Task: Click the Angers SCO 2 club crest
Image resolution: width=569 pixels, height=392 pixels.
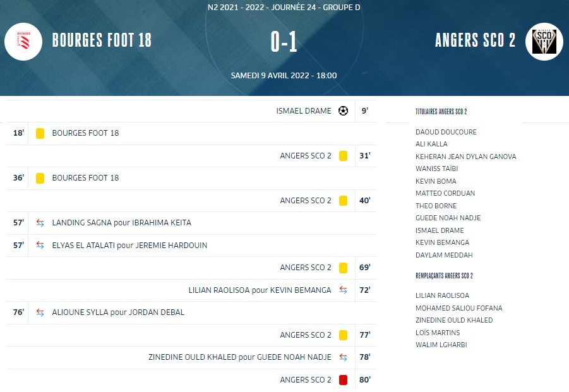Action: (x=544, y=42)
